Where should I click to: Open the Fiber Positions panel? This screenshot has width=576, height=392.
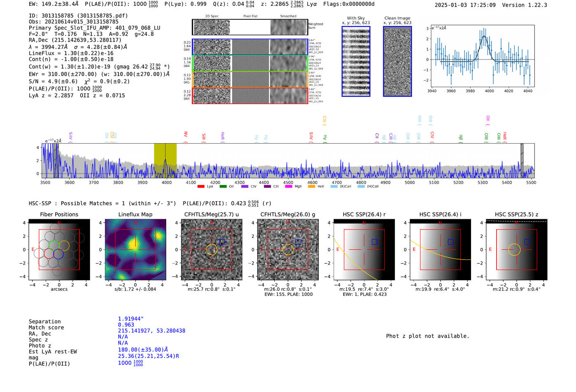[59, 250]
